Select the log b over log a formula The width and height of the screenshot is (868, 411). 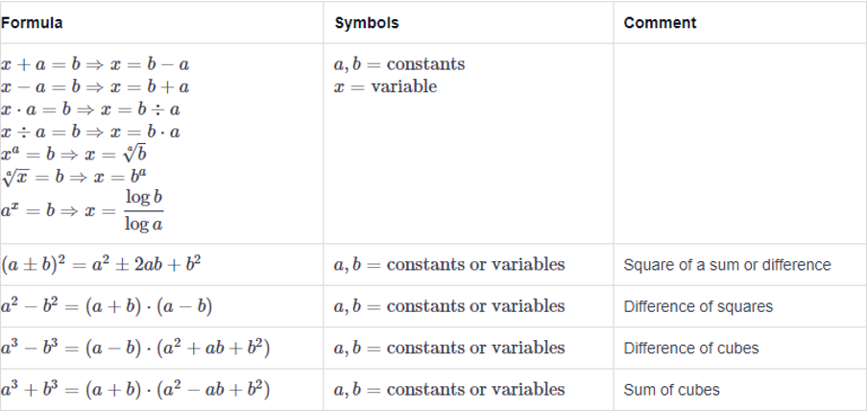coord(83,211)
